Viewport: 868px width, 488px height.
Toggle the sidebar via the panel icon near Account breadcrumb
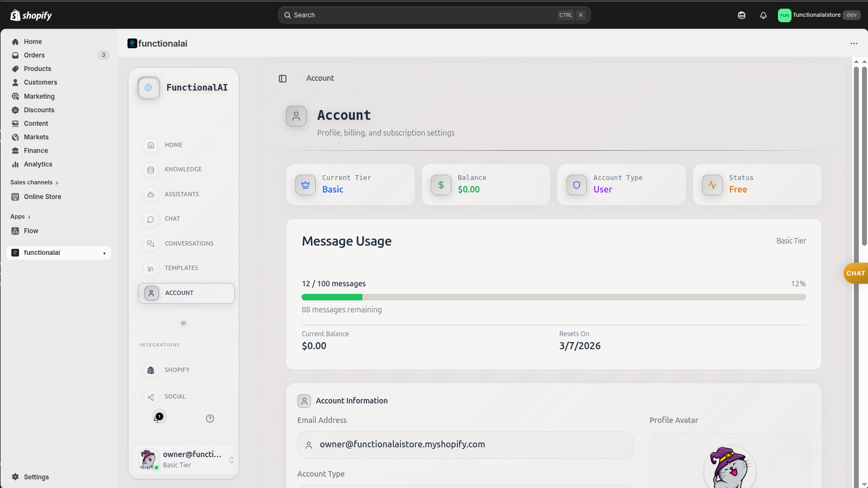(282, 78)
